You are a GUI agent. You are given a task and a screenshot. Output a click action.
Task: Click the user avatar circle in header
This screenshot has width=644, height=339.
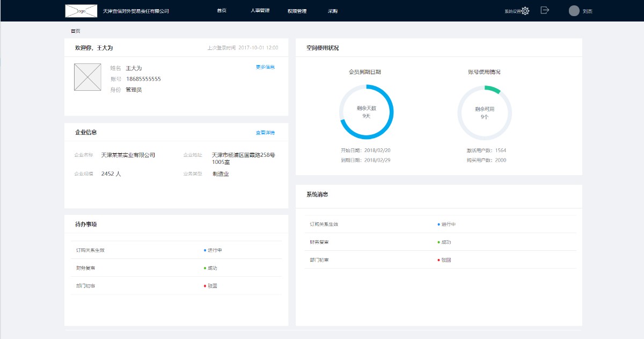tap(574, 11)
